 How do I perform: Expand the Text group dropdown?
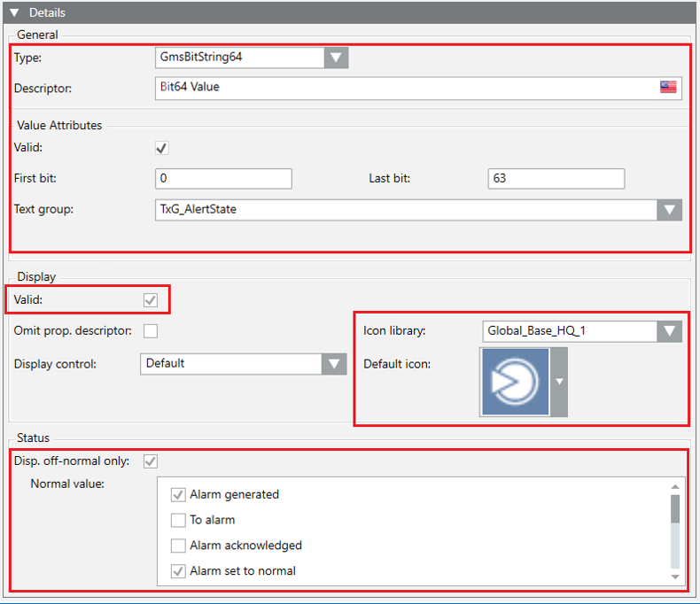(x=669, y=210)
